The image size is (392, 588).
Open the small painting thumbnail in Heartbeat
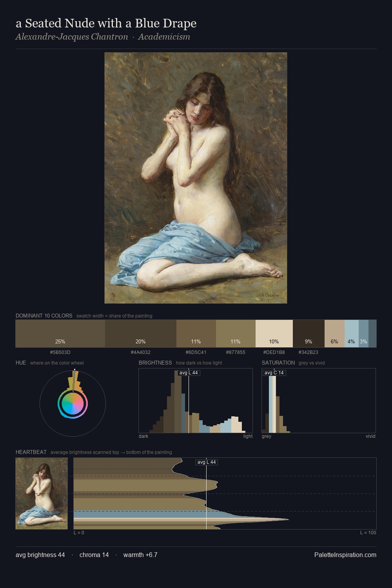pyautogui.click(x=42, y=494)
